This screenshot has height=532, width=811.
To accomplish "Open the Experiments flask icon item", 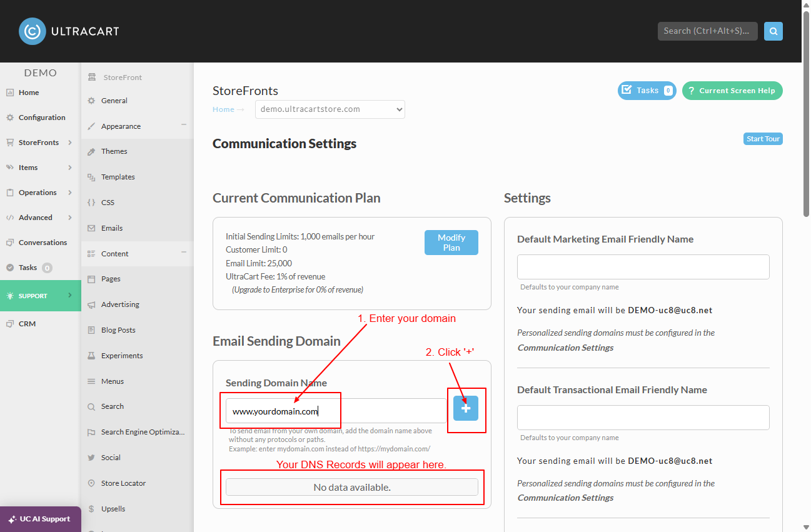I will 91,356.
